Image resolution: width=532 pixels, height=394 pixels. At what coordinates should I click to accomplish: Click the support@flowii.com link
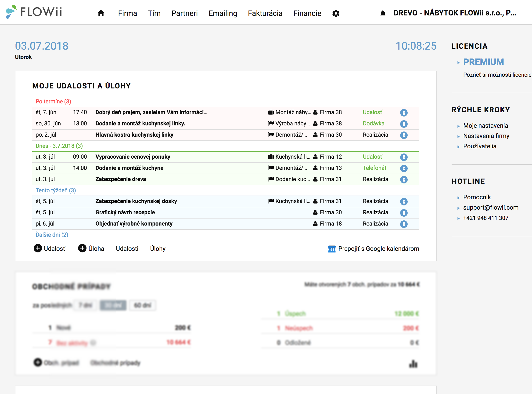coord(491,208)
